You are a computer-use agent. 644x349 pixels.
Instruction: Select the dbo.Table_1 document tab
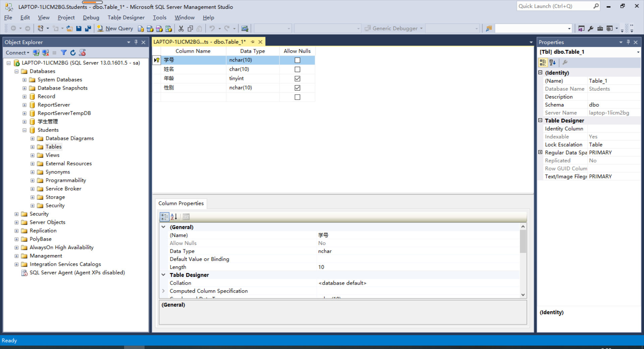pyautogui.click(x=200, y=42)
